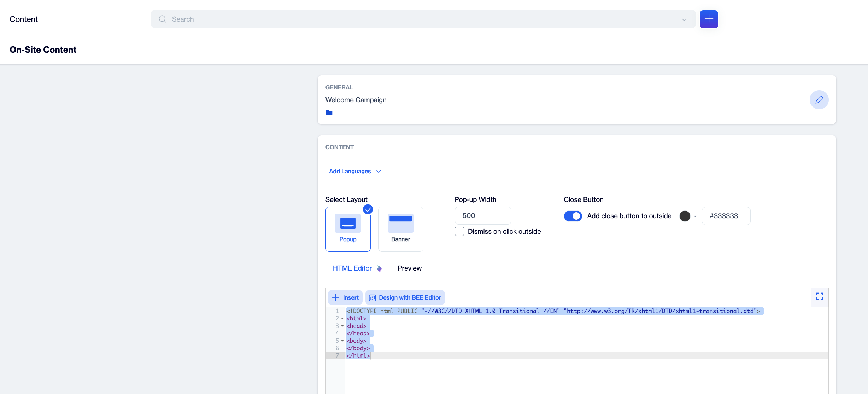Click into the Search field
The image size is (868, 394).
[x=423, y=19]
